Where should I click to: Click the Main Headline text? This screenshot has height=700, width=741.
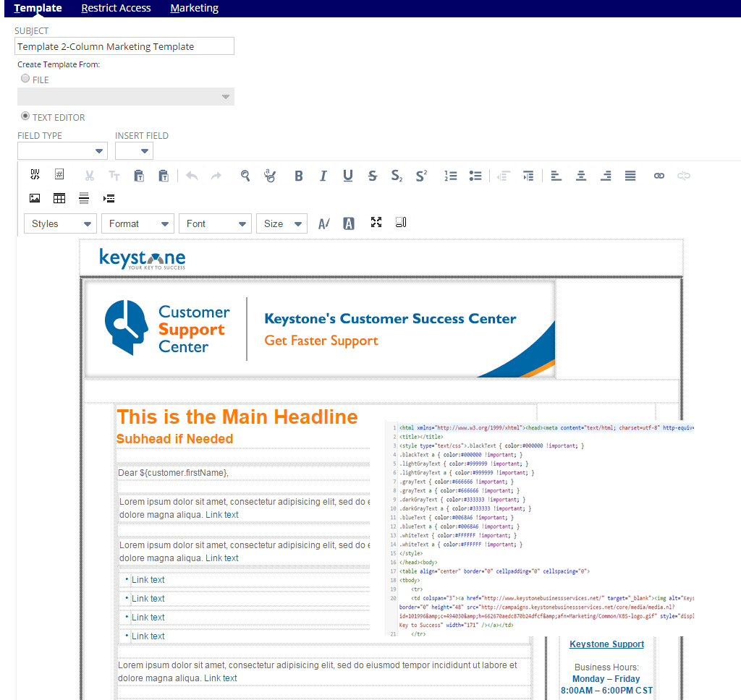(x=237, y=417)
